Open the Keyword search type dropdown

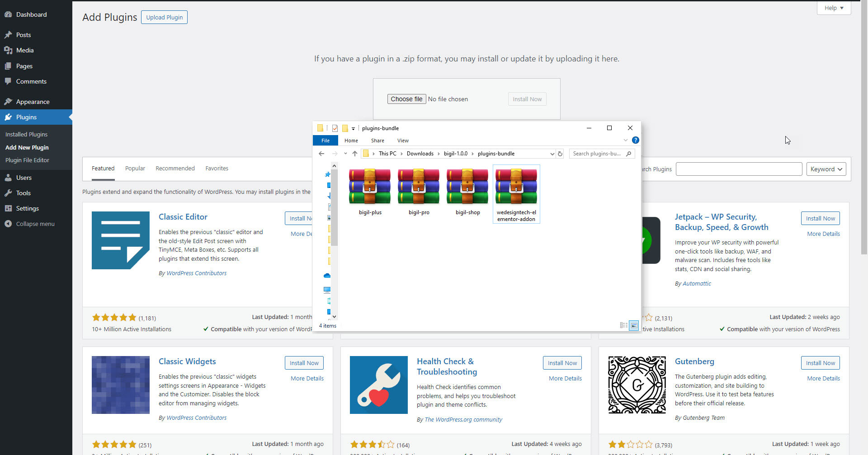(826, 169)
